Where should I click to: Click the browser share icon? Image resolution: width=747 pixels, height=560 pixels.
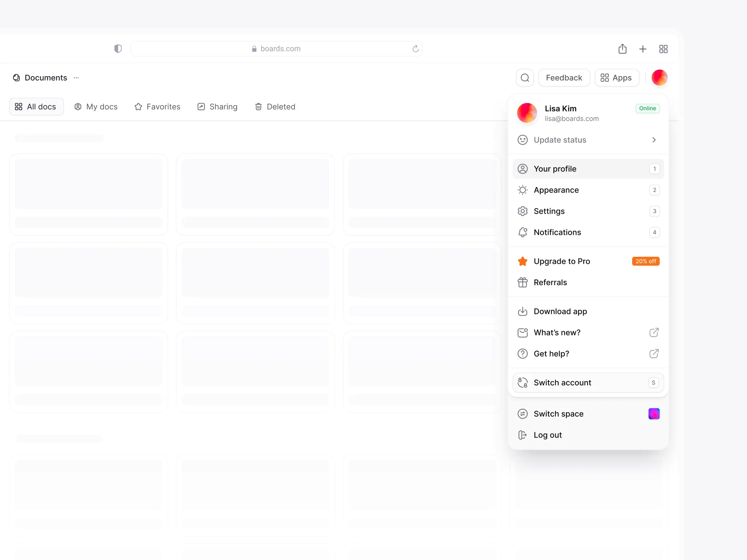click(x=622, y=48)
